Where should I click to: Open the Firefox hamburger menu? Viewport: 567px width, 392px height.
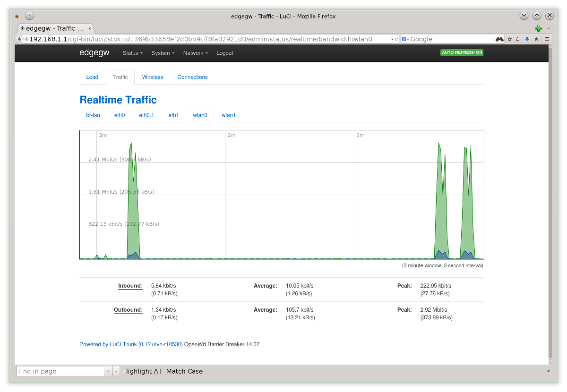547,39
